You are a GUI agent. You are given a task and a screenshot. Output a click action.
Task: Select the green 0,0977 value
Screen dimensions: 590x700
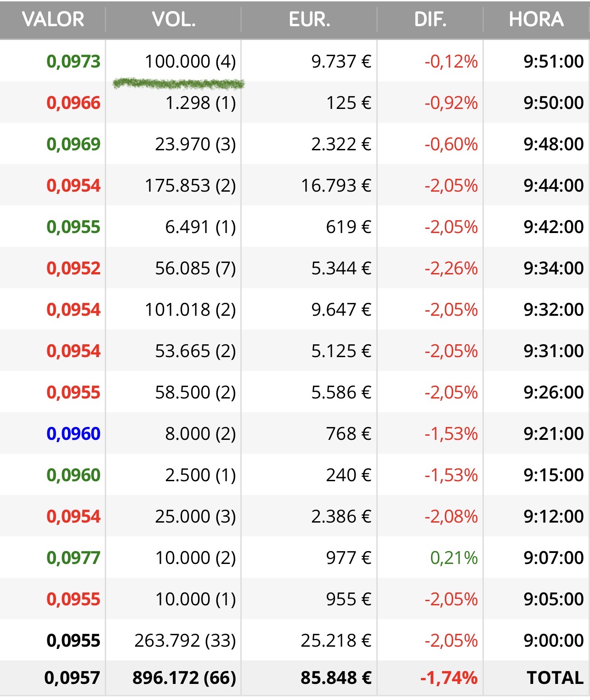74,558
